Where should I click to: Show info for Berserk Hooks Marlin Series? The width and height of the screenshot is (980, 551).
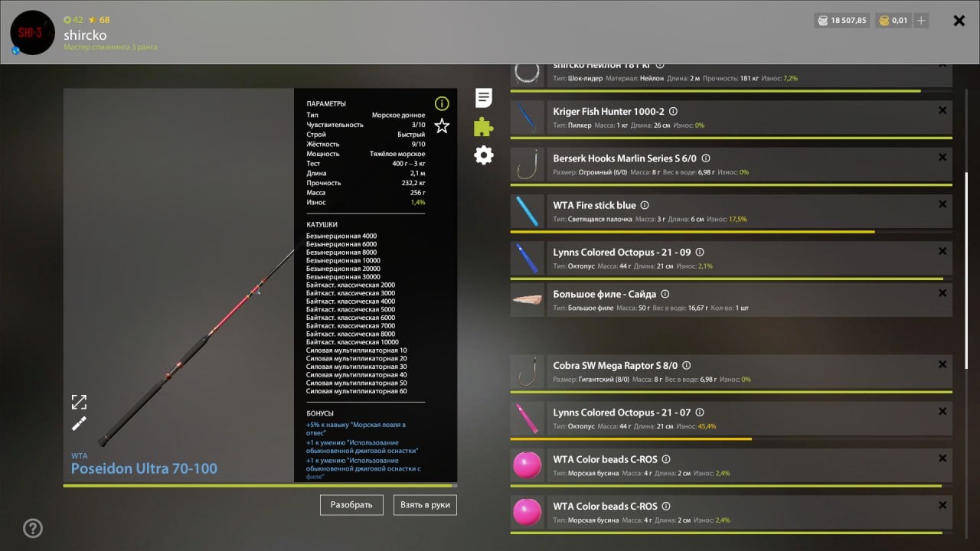tap(704, 158)
